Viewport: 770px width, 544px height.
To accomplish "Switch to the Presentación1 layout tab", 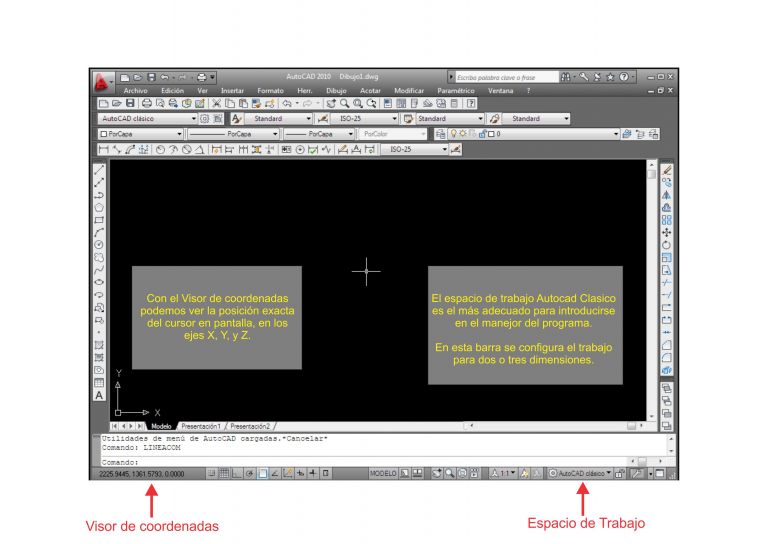I will point(201,426).
